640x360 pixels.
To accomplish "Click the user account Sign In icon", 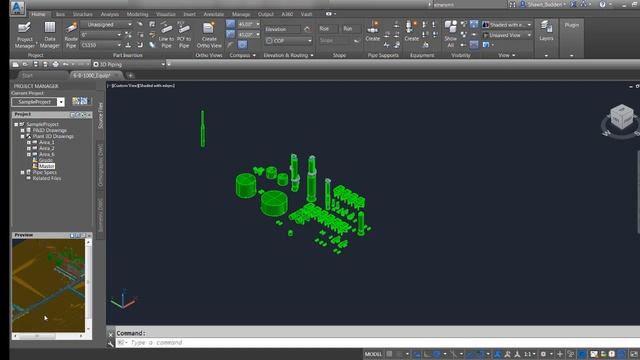I will pyautogui.click(x=522, y=4).
